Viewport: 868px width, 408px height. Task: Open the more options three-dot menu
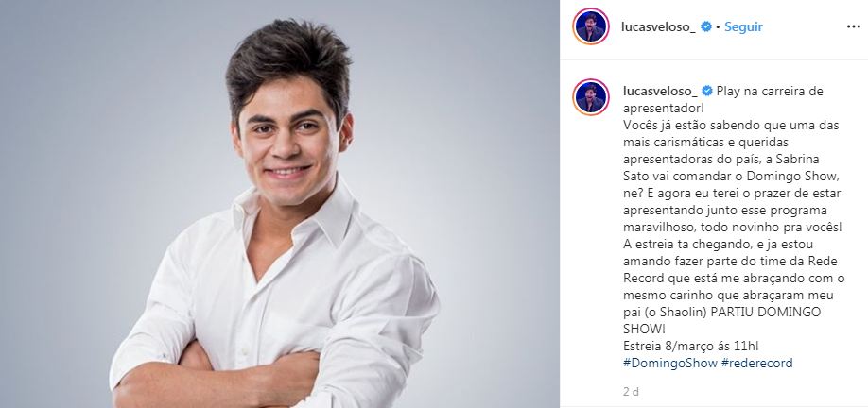click(853, 26)
